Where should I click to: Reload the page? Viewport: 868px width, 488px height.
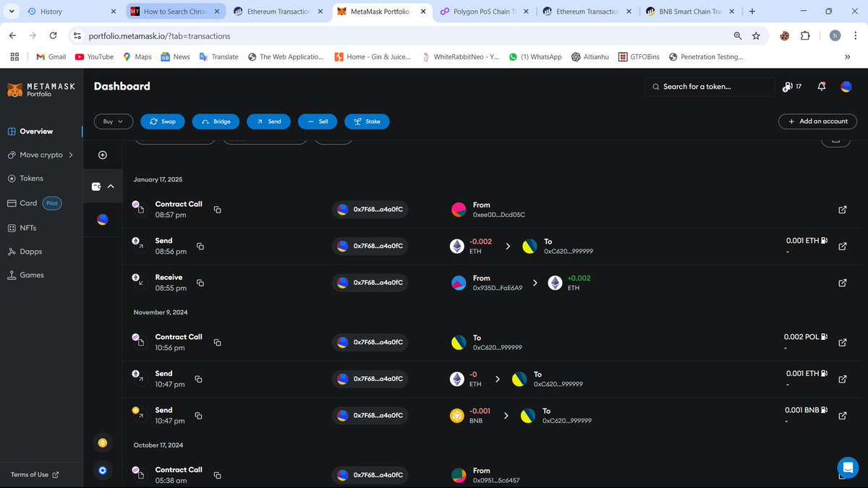[x=53, y=35]
